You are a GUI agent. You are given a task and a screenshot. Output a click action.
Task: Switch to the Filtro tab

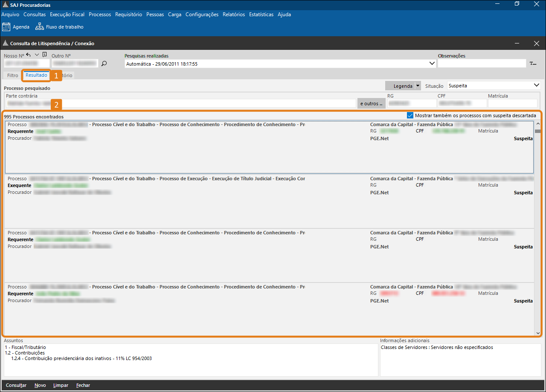[x=13, y=75]
